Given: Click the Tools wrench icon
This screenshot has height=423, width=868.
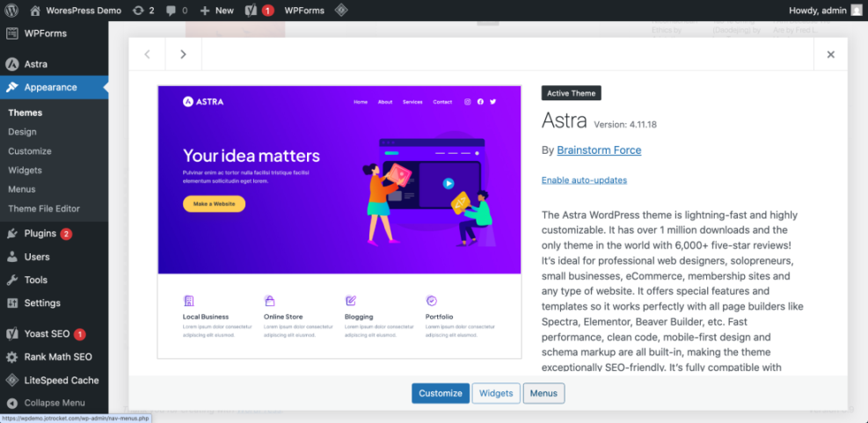Looking at the screenshot, I should point(11,281).
